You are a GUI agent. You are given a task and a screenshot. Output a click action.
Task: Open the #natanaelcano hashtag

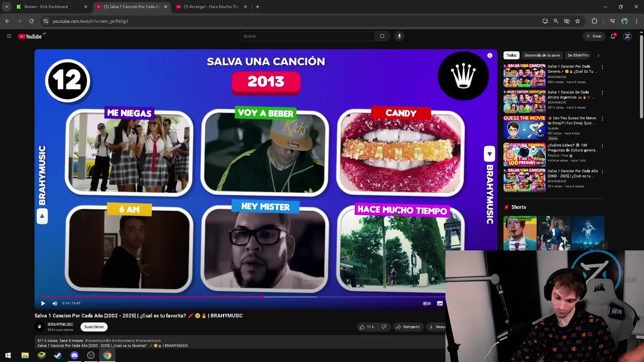(x=148, y=341)
